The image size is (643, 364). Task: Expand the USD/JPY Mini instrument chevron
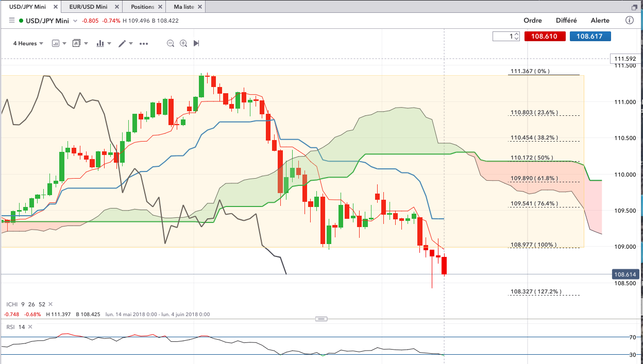pyautogui.click(x=75, y=21)
